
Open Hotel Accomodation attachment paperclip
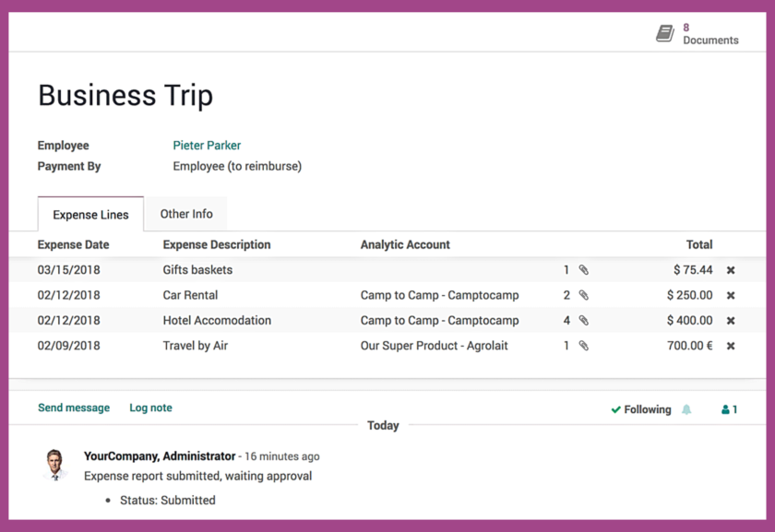click(x=585, y=320)
